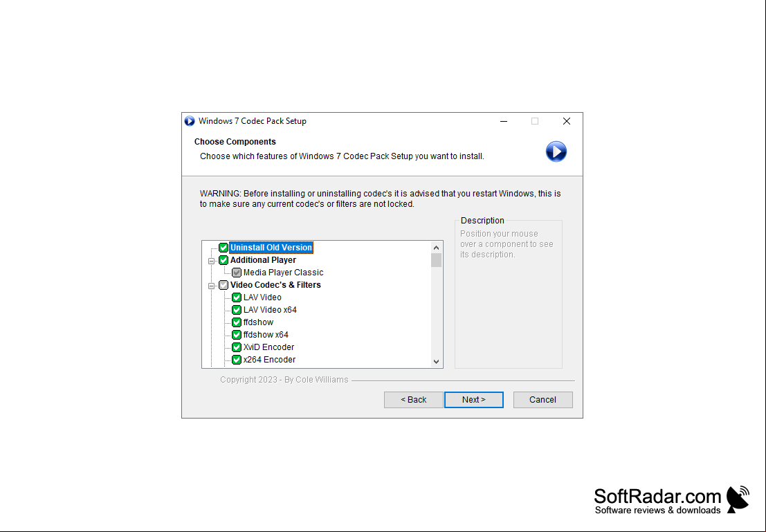Uncheck the x264 Encoder checkbox
The image size is (766, 532).
[x=237, y=360]
